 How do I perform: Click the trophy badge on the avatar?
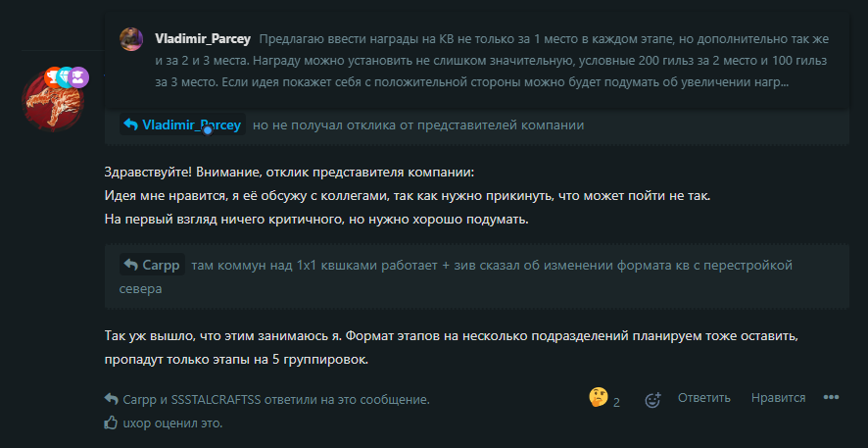(54, 77)
